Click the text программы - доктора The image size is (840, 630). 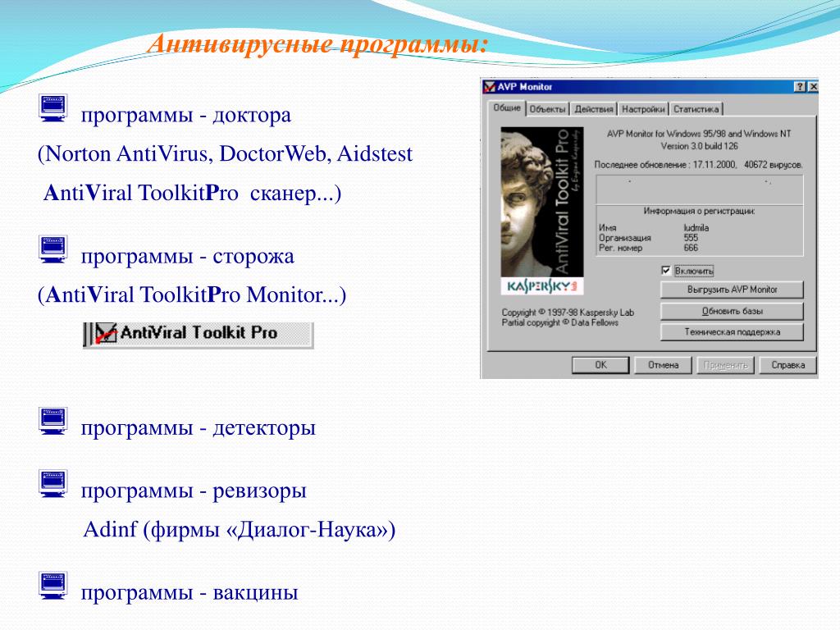click(x=186, y=115)
